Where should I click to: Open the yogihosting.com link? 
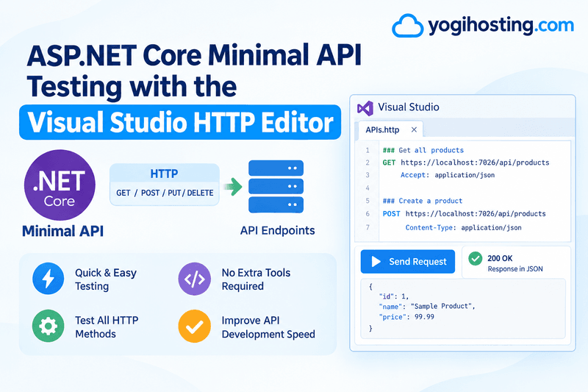(x=501, y=26)
